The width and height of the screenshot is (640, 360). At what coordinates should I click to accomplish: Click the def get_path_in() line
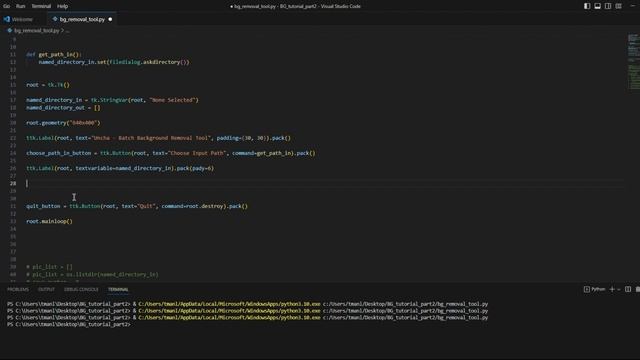tap(54, 54)
